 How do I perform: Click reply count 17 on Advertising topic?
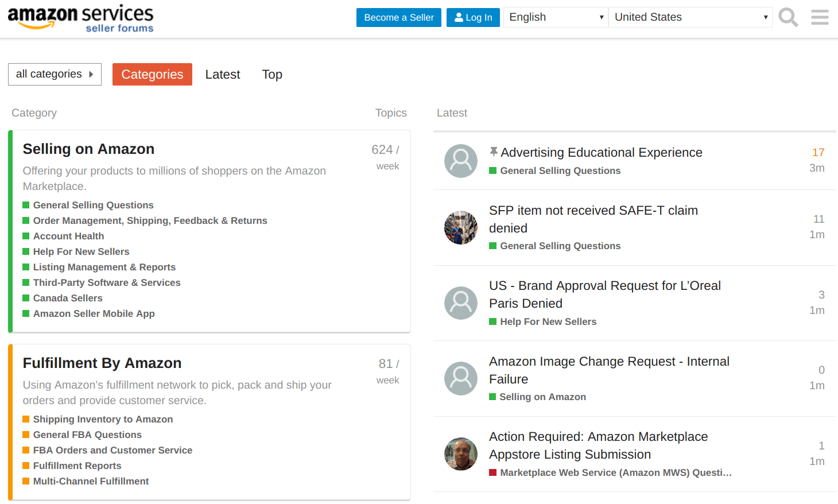[818, 152]
